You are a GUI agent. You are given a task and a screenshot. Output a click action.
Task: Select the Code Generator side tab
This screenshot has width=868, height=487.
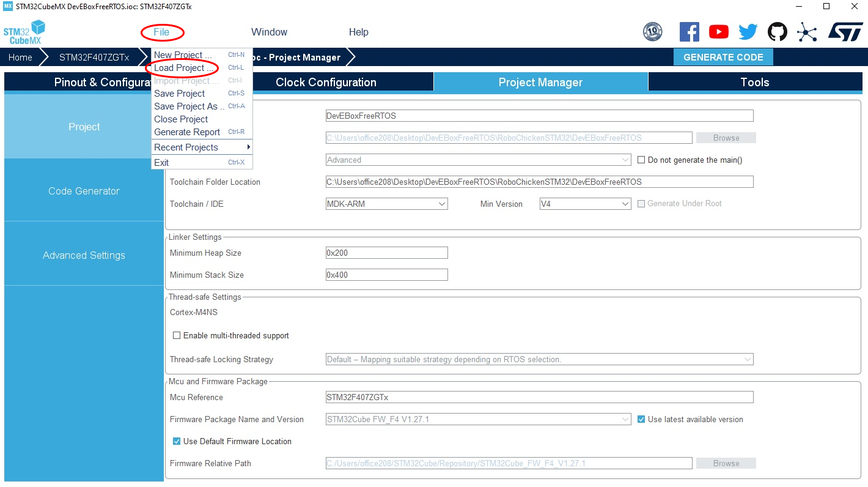pyautogui.click(x=84, y=191)
